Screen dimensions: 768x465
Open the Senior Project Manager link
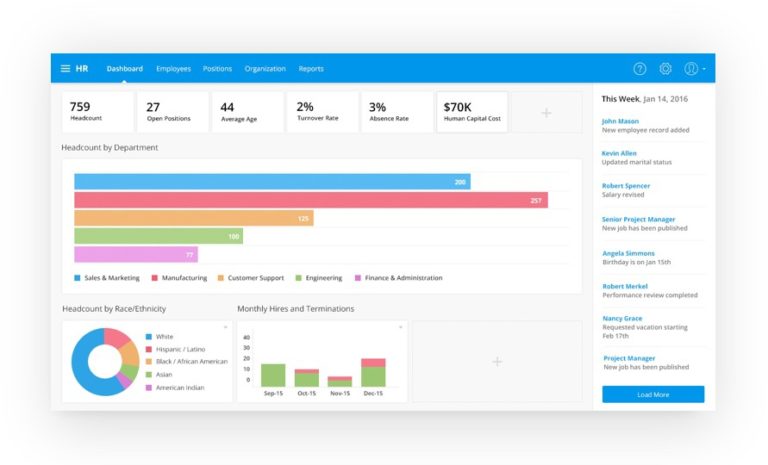tap(638, 219)
